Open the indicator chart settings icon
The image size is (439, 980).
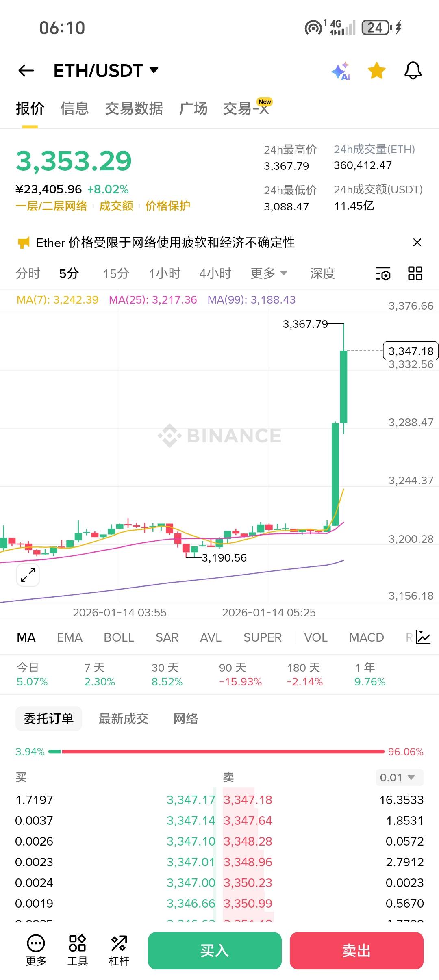coord(423,637)
